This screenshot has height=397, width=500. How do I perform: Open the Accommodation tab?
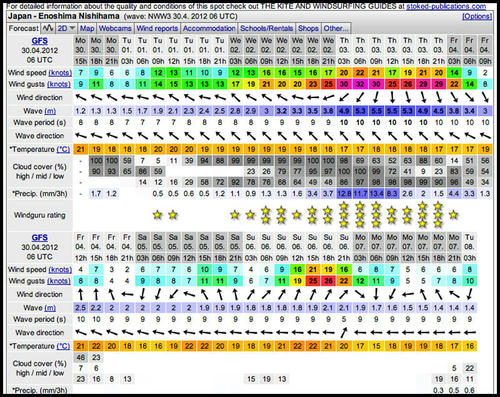[x=209, y=28]
